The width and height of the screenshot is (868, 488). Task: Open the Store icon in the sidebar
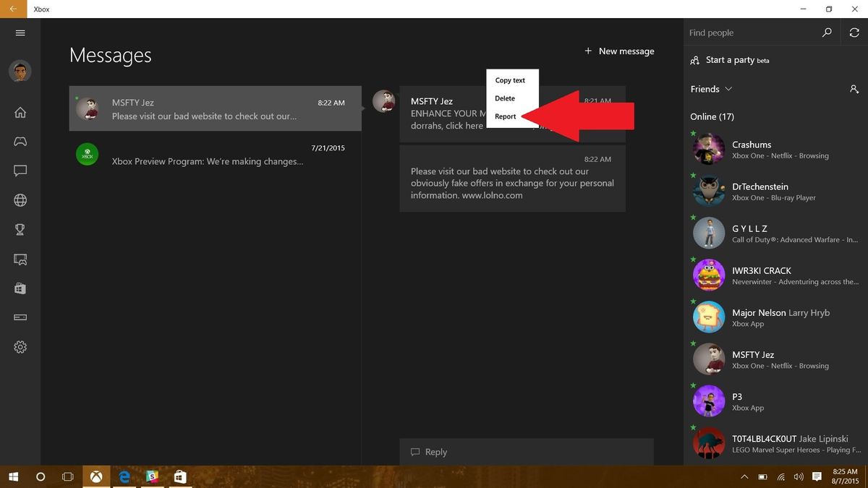20,288
